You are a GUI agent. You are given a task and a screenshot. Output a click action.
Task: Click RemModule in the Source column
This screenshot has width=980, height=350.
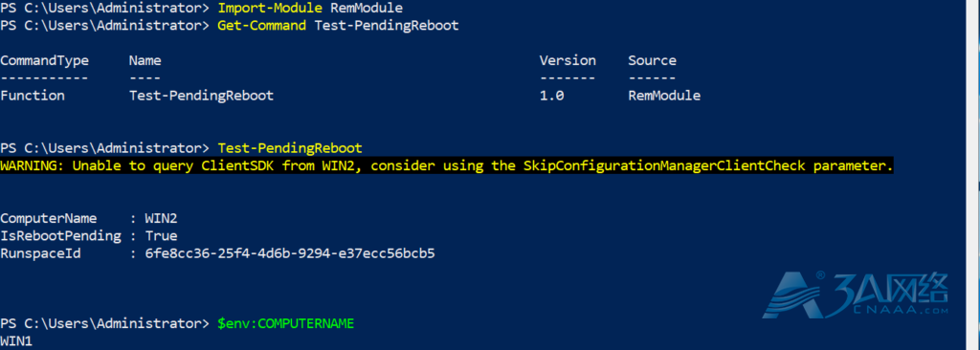(664, 96)
